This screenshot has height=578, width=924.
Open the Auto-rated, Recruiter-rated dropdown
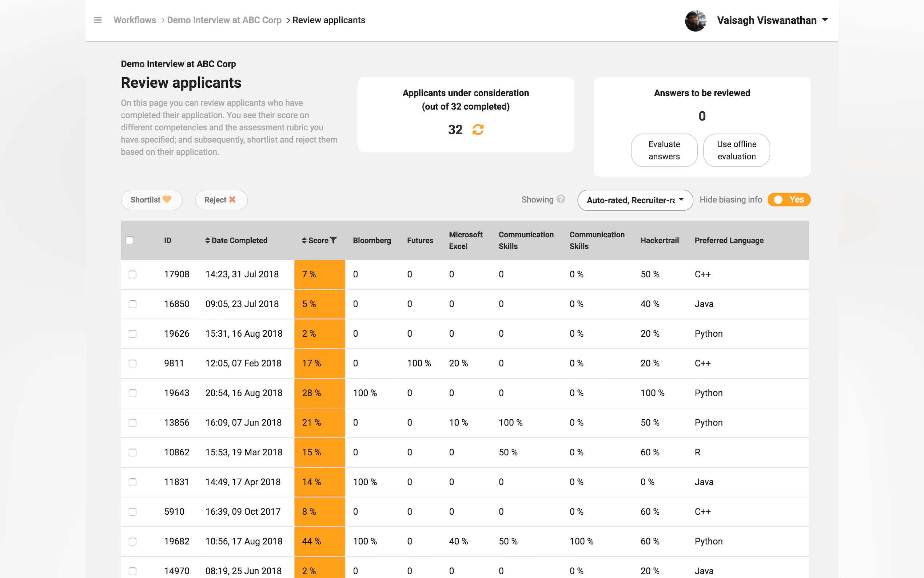click(x=634, y=200)
